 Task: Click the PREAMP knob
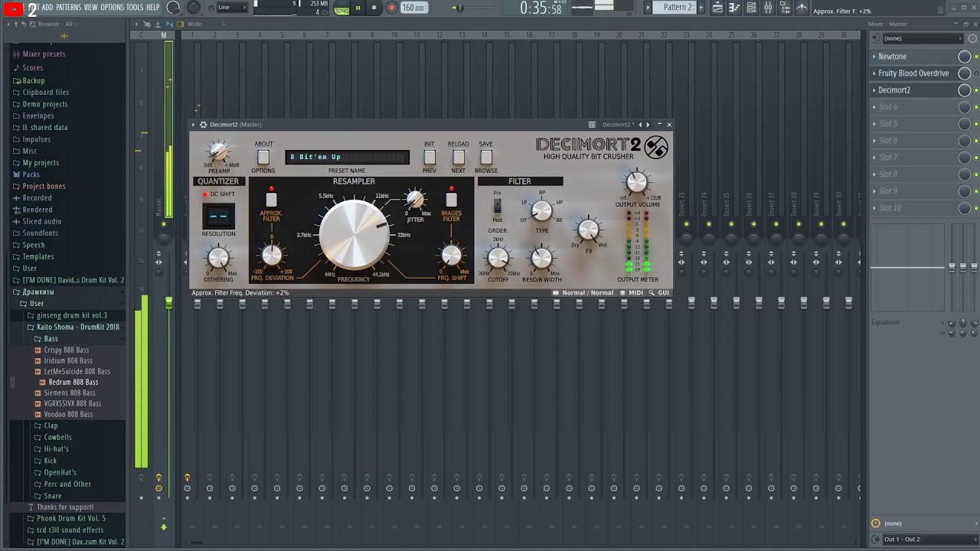(x=219, y=152)
